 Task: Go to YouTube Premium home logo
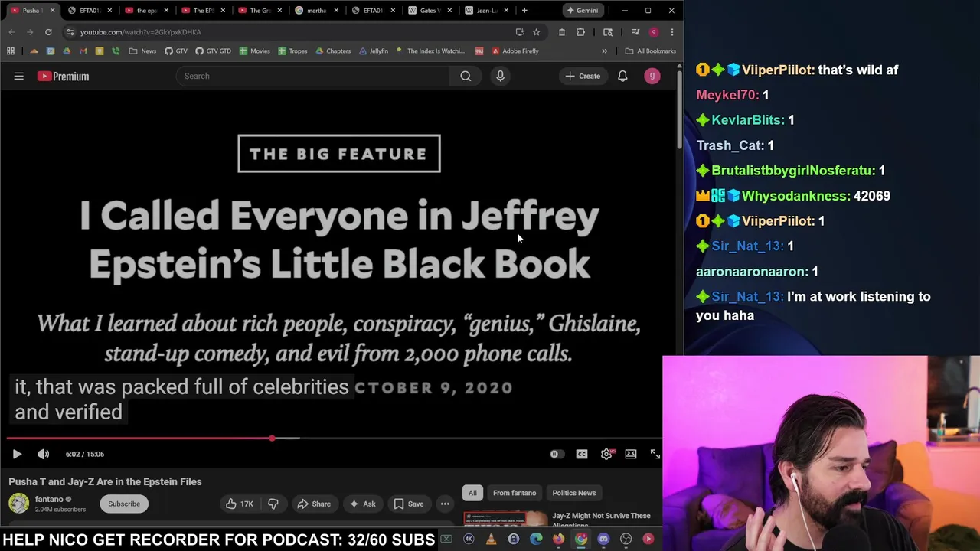(x=63, y=76)
